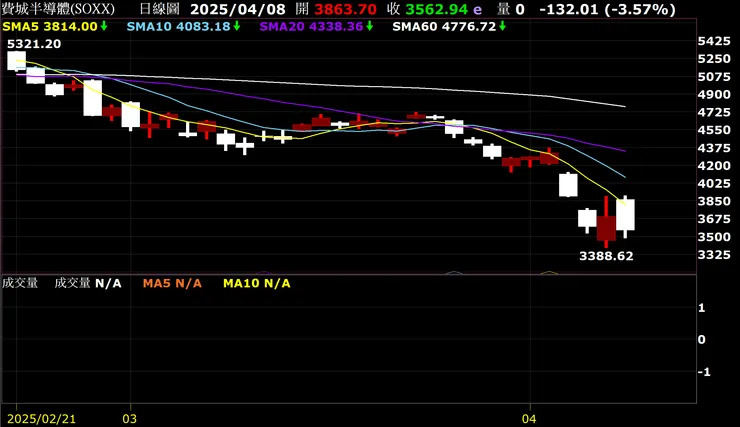The image size is (740, 427).
Task: Click the 4725 price axis label
Action: coord(714,112)
